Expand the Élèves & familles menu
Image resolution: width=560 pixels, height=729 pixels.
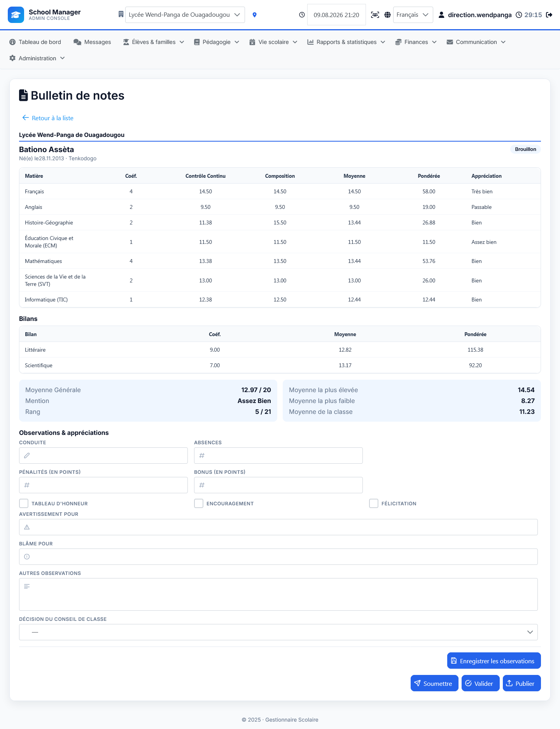point(154,42)
